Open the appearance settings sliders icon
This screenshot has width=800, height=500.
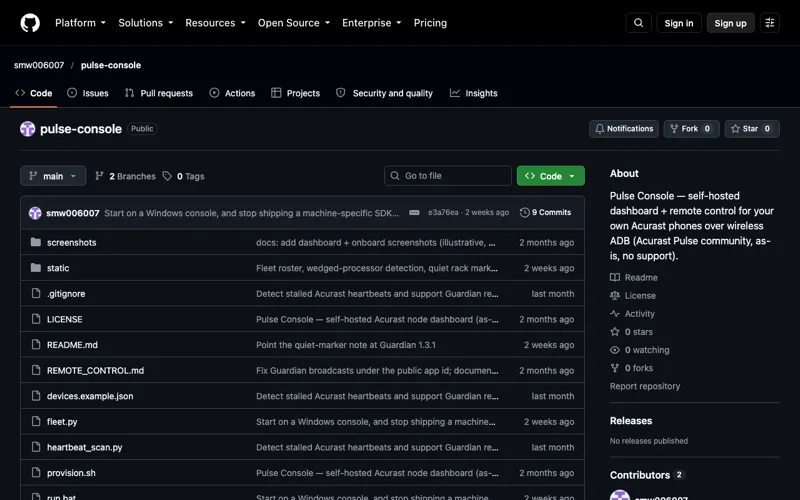[x=769, y=23]
